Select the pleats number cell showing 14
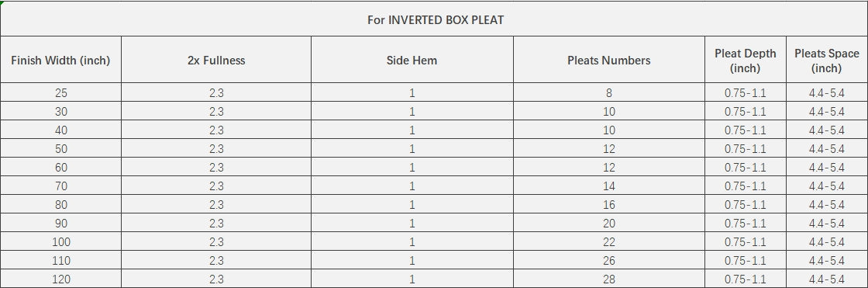 coord(609,186)
